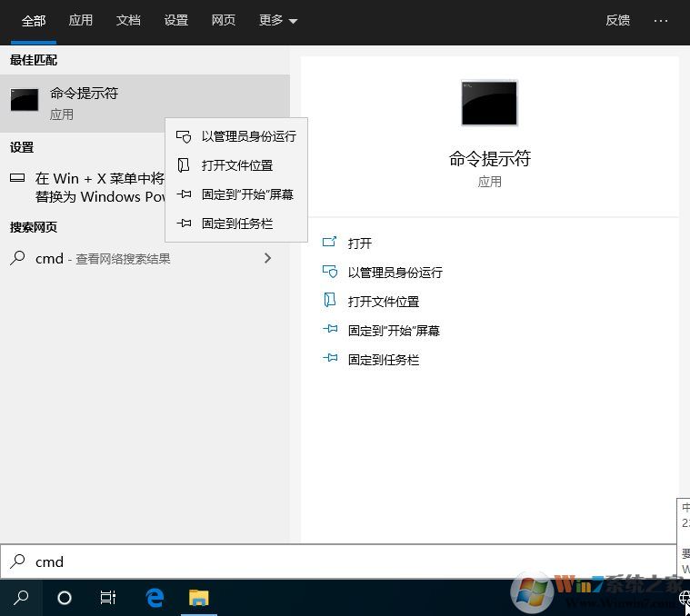
Task: Open the cmd 查看网络搜索结果 web result
Action: (145, 258)
